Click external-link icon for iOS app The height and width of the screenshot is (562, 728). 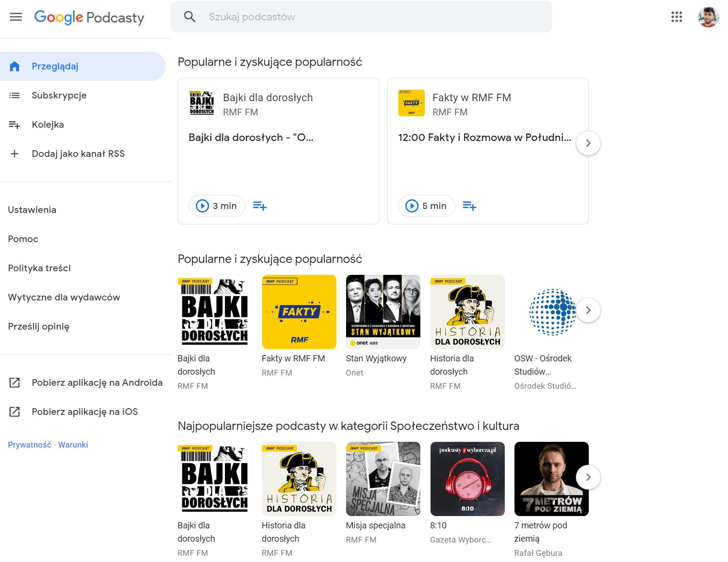click(15, 412)
